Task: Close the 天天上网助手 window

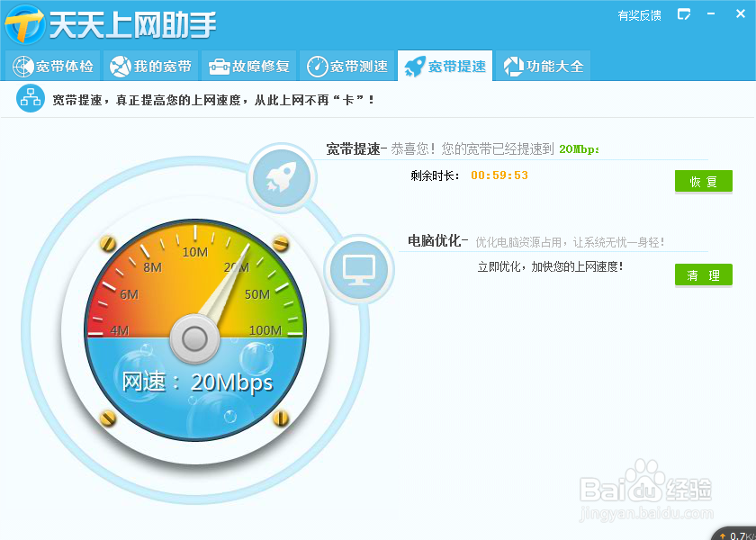Action: 741,14
